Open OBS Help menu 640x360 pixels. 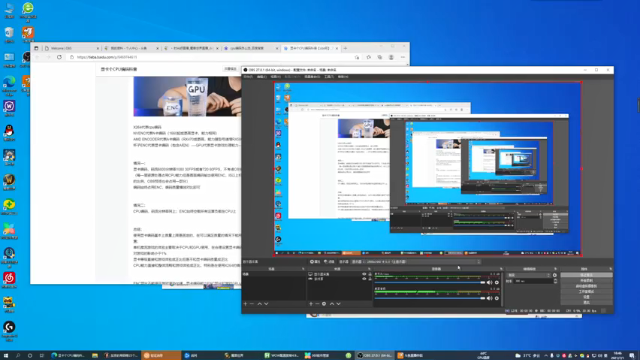pos(343,77)
